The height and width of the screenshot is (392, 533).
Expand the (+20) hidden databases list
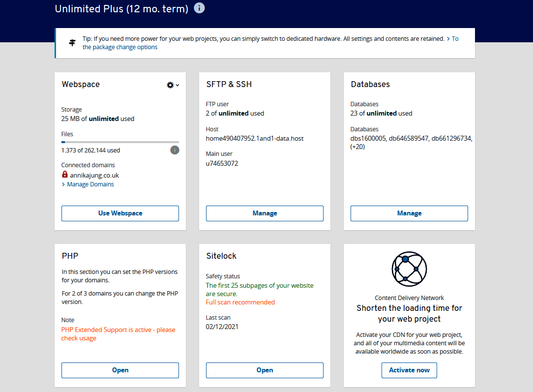pyautogui.click(x=358, y=147)
